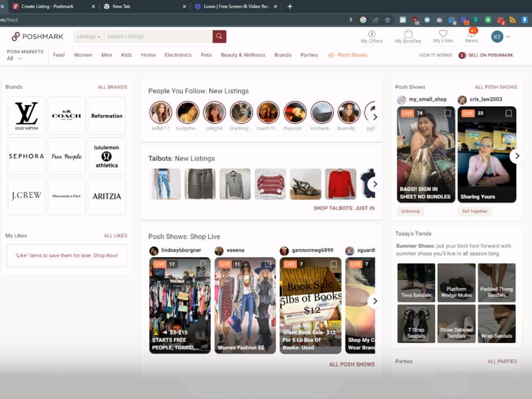Open the Platform Wedge Mules trend
This screenshot has width=532, height=399.
point(456,282)
